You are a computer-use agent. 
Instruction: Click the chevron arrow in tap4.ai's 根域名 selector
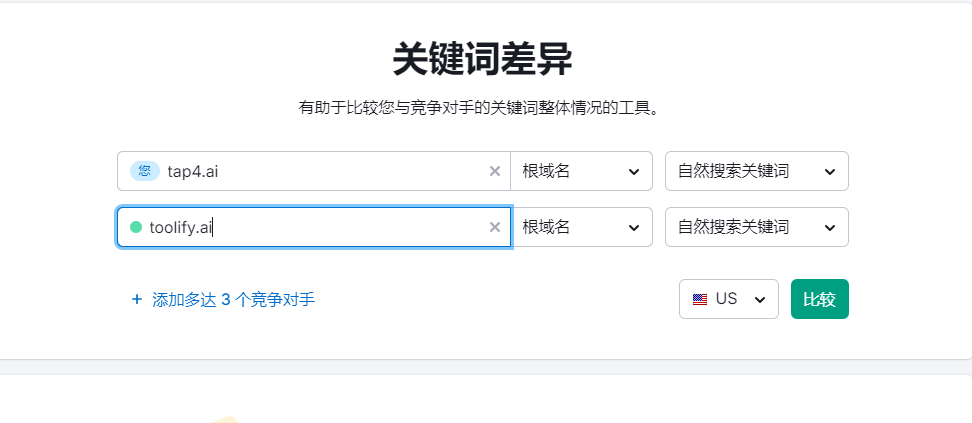(633, 171)
